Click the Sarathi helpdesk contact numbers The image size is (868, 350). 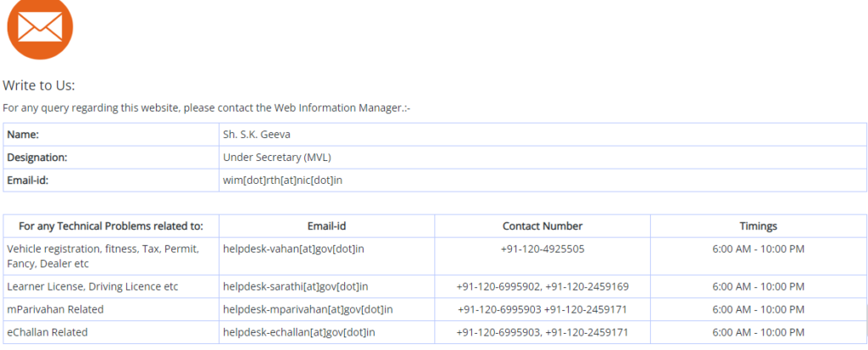[542, 287]
